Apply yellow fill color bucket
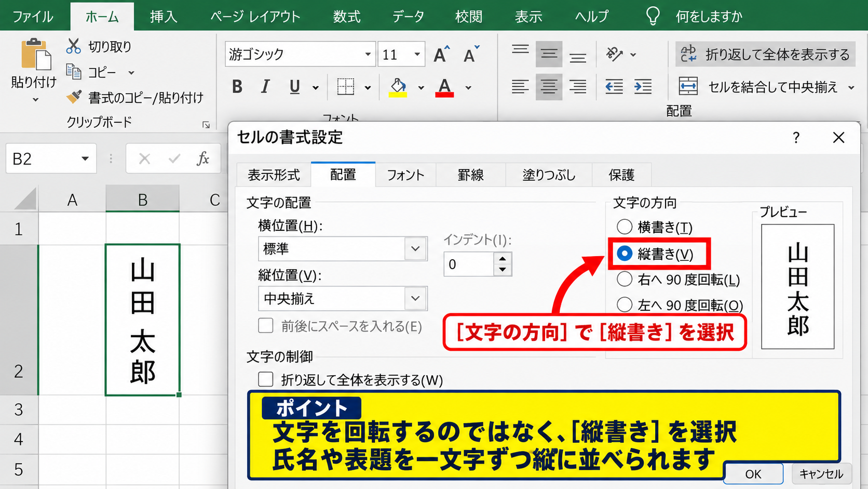The width and height of the screenshot is (868, 489). 398,87
